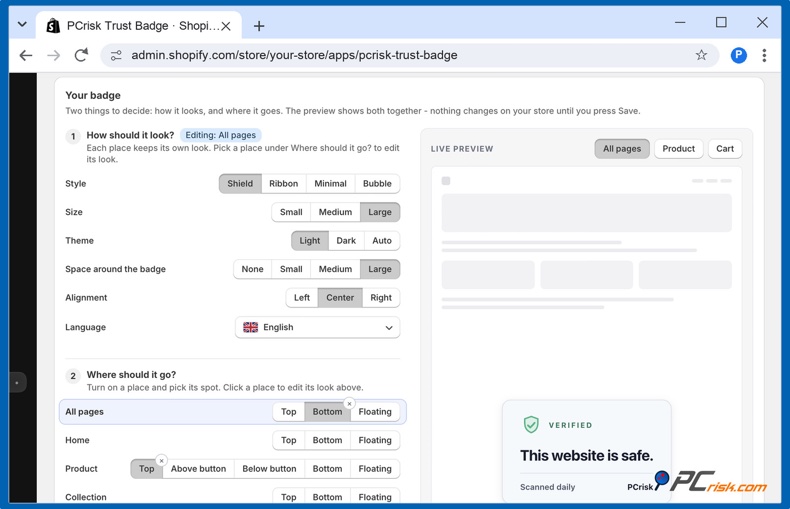Choose Dark theme

tap(346, 241)
